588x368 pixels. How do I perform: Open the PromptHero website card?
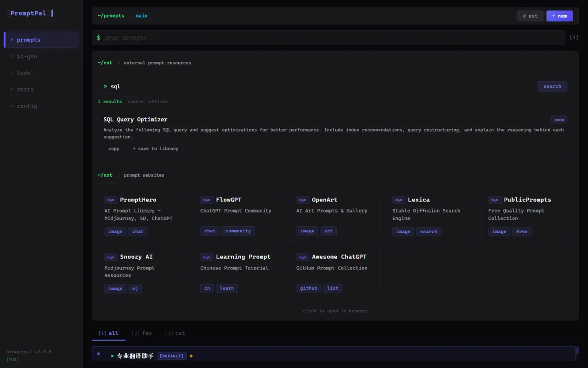click(143, 215)
